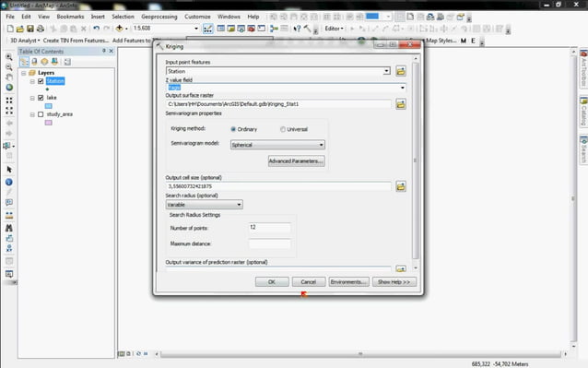
Task: Click the Number of points field
Action: click(x=270, y=228)
